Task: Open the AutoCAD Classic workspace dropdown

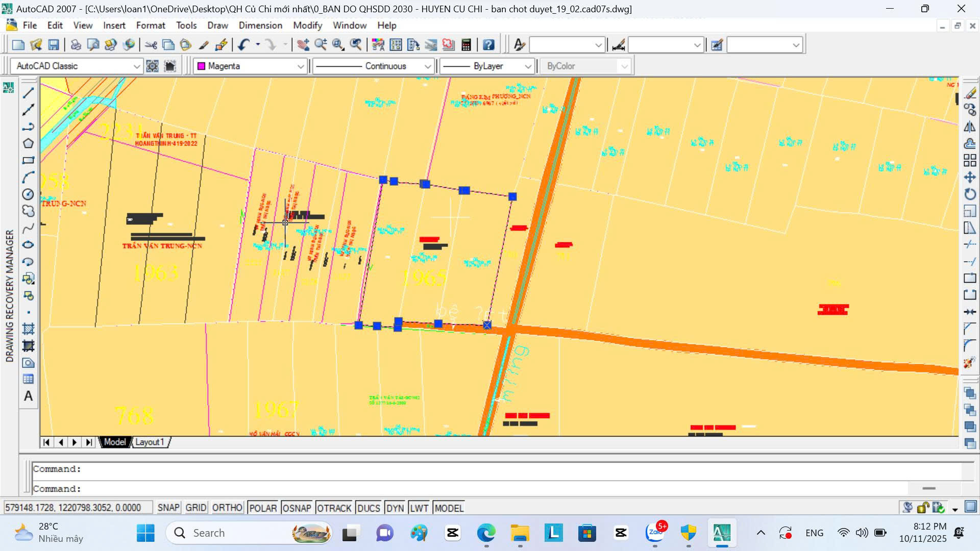Action: point(136,66)
